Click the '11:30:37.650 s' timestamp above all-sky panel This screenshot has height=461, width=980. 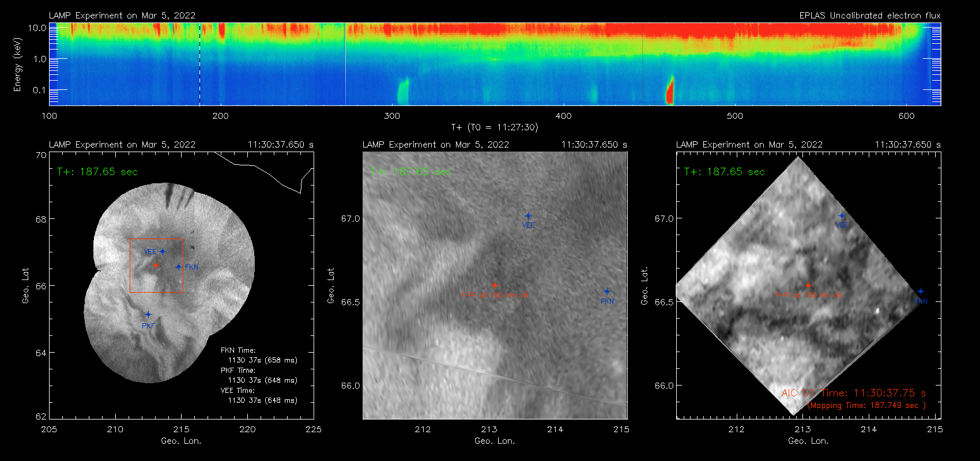point(281,145)
